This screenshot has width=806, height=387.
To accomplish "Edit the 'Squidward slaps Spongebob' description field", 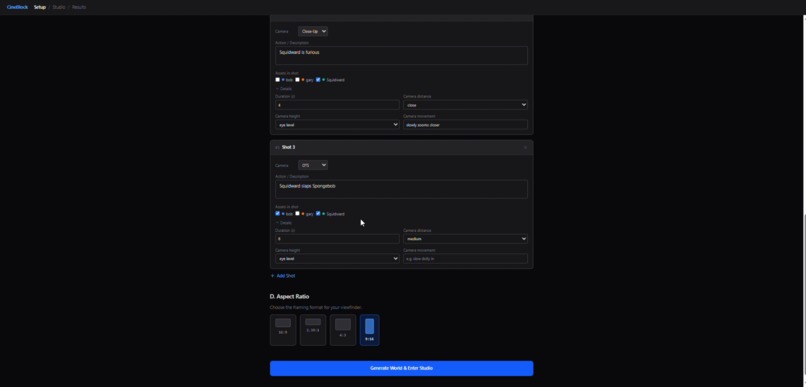I will (401, 189).
